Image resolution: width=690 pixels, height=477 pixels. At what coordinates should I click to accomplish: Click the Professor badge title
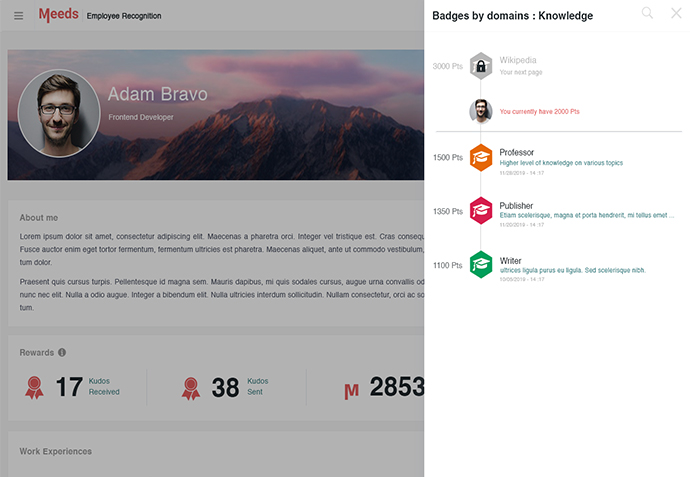[516, 152]
